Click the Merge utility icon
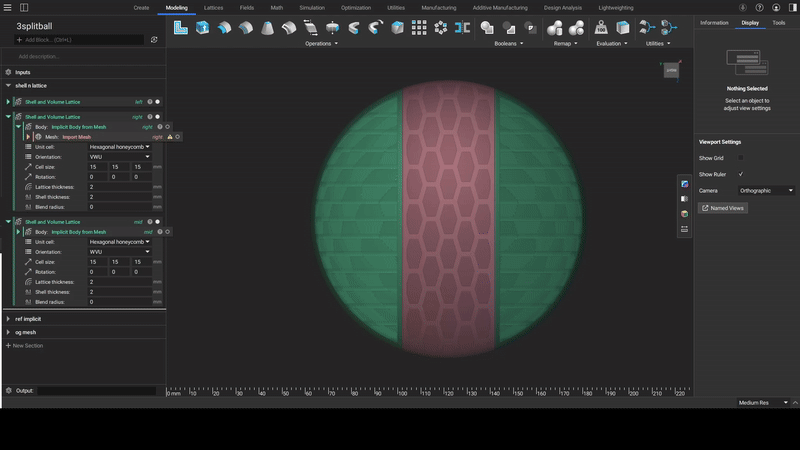This screenshot has height=450, width=800. (646, 28)
